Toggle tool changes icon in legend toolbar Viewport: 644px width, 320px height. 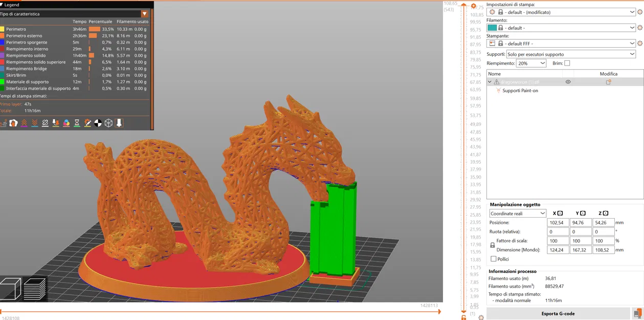coord(56,123)
